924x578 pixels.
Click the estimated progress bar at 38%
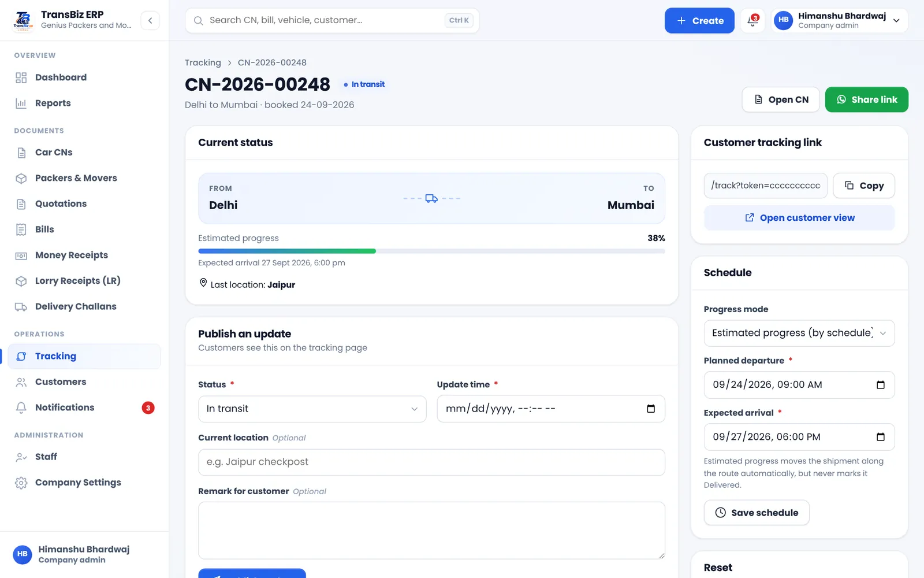coord(431,251)
